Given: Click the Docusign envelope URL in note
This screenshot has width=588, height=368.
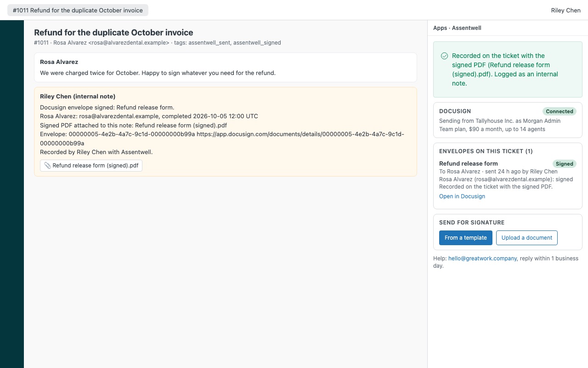Looking at the screenshot, I should tap(222, 139).
